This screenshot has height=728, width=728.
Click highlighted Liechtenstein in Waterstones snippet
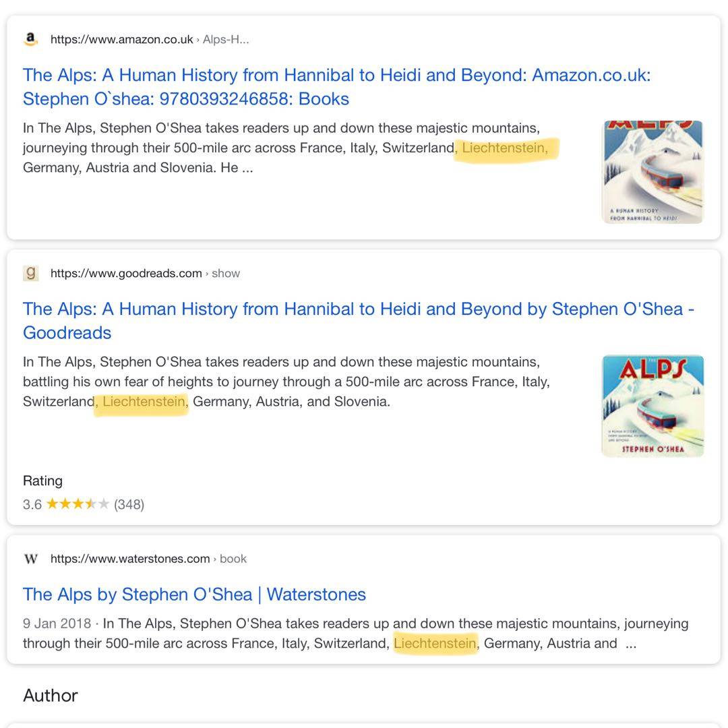coord(435,643)
